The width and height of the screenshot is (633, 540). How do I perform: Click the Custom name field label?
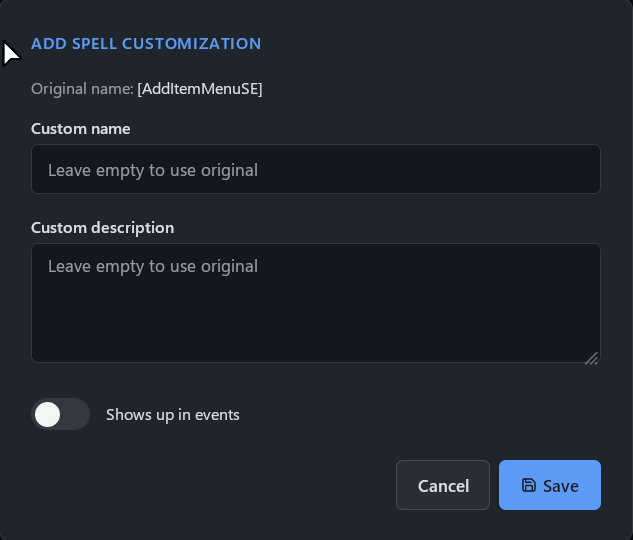tap(81, 129)
